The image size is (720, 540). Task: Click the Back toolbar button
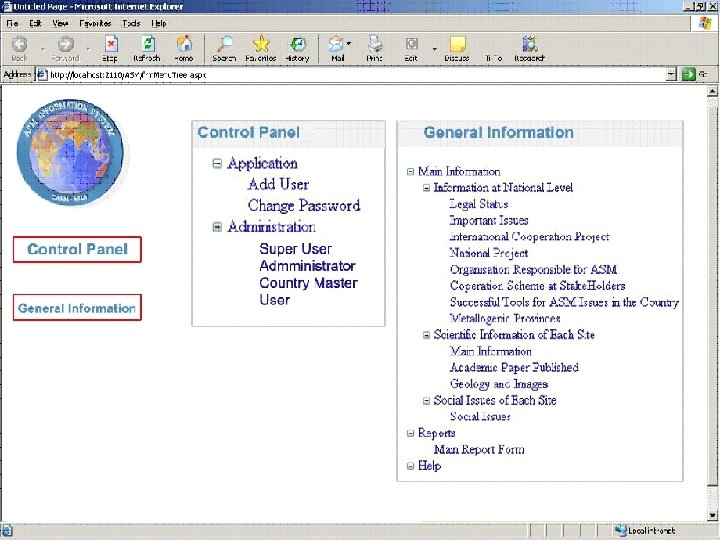pos(19,49)
